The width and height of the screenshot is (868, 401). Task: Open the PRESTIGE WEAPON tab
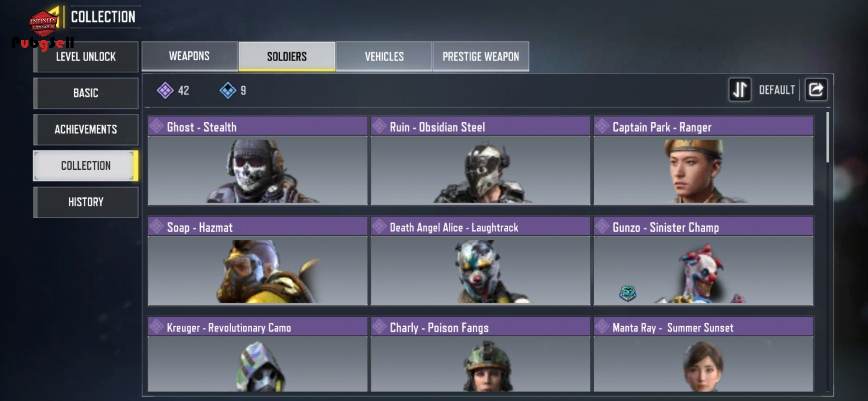tap(481, 56)
